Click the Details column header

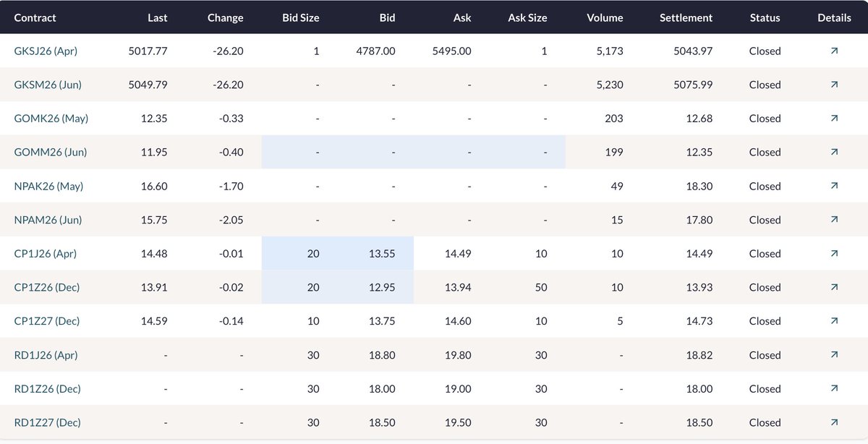[x=834, y=17]
